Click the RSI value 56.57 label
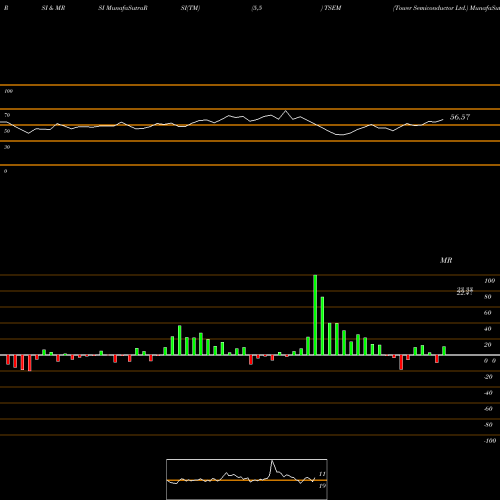The height and width of the screenshot is (500, 500). tap(460, 117)
